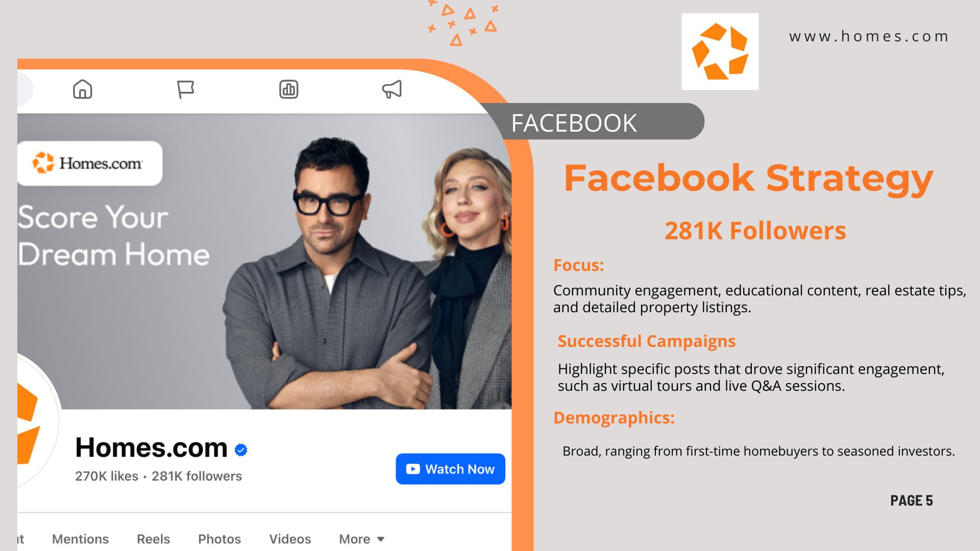Select the Pages flag icon

point(185,89)
